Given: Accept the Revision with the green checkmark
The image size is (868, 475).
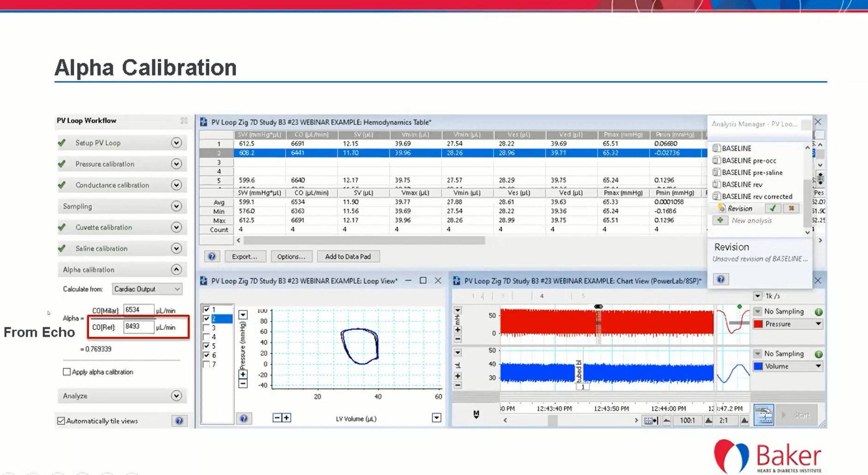Looking at the screenshot, I should 773,209.
